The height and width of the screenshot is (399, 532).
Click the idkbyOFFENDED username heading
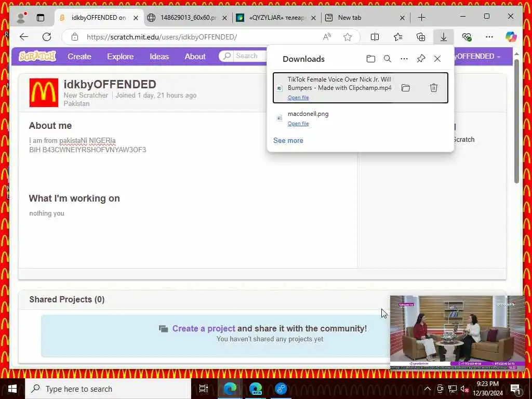(110, 84)
